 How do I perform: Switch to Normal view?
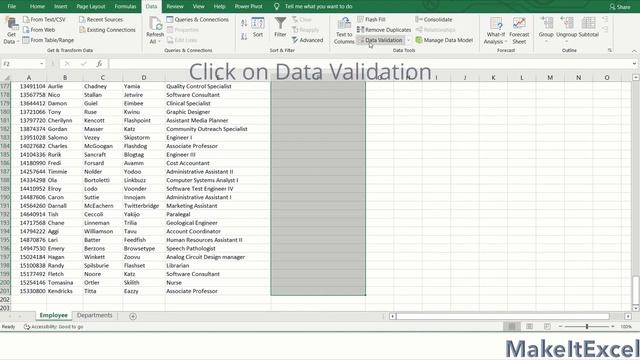pyautogui.click(x=511, y=327)
